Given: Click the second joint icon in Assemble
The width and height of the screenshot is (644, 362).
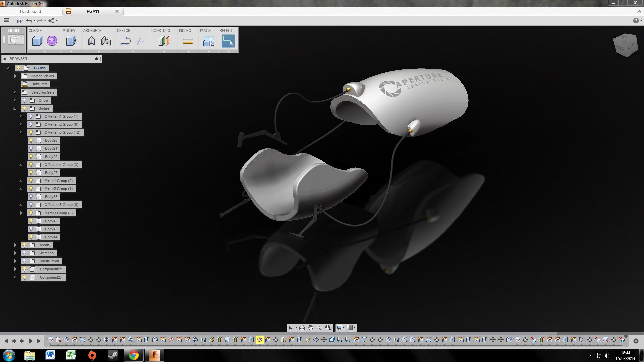Looking at the screenshot, I should tap(106, 41).
